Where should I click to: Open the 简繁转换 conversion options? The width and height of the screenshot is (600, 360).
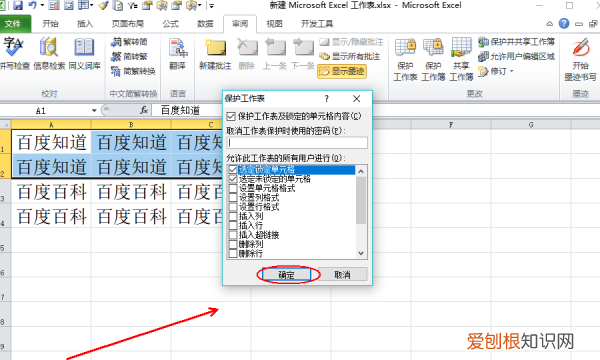tap(133, 71)
